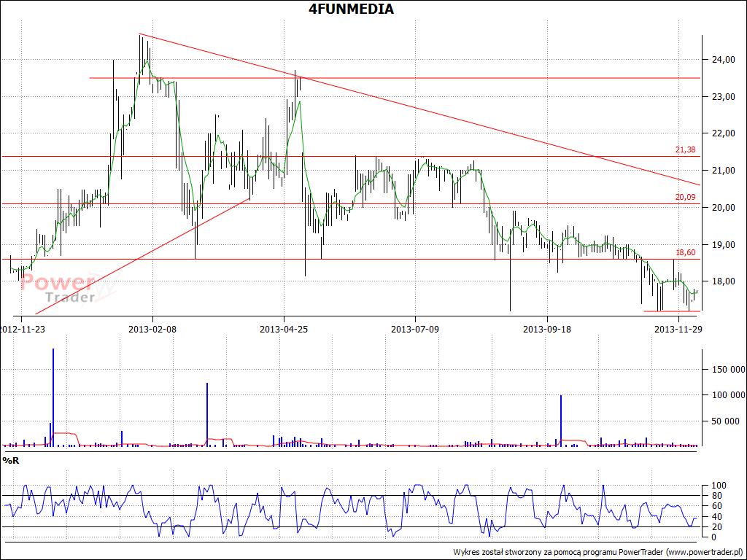Click the %R indicator label
This screenshot has height=560, width=747.
[11, 461]
